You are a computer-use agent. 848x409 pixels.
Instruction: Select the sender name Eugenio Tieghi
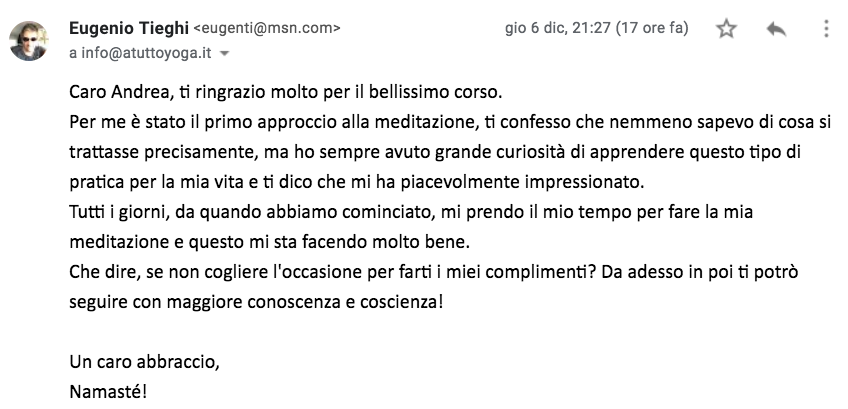(129, 28)
